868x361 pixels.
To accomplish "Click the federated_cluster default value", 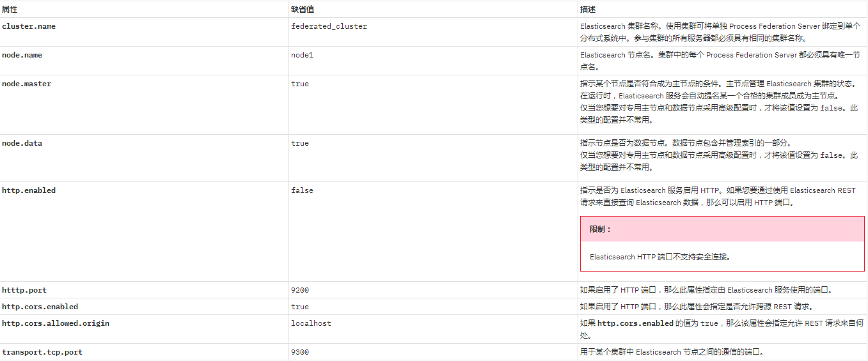I will pos(329,26).
